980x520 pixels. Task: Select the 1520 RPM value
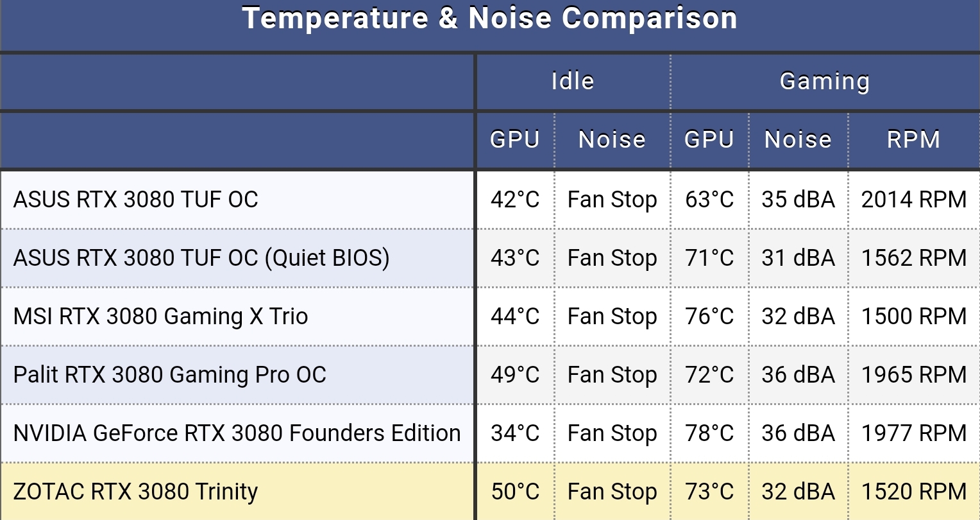pos(914,492)
